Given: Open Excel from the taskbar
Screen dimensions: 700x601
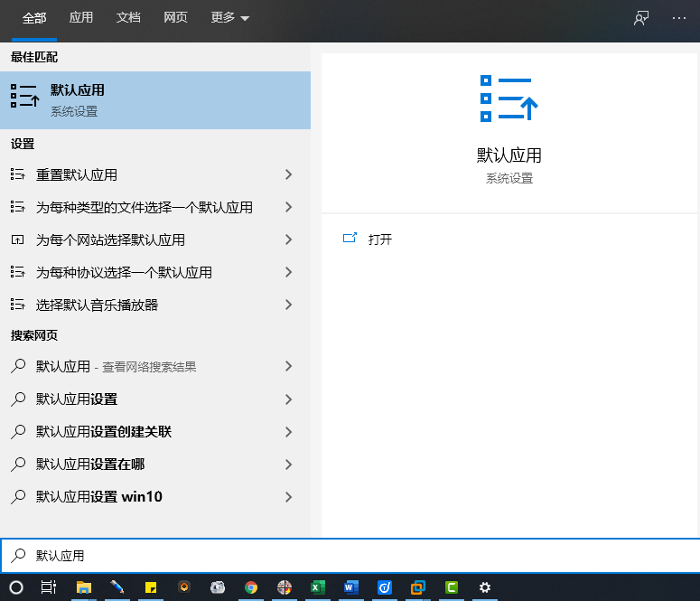Looking at the screenshot, I should click(x=317, y=587).
